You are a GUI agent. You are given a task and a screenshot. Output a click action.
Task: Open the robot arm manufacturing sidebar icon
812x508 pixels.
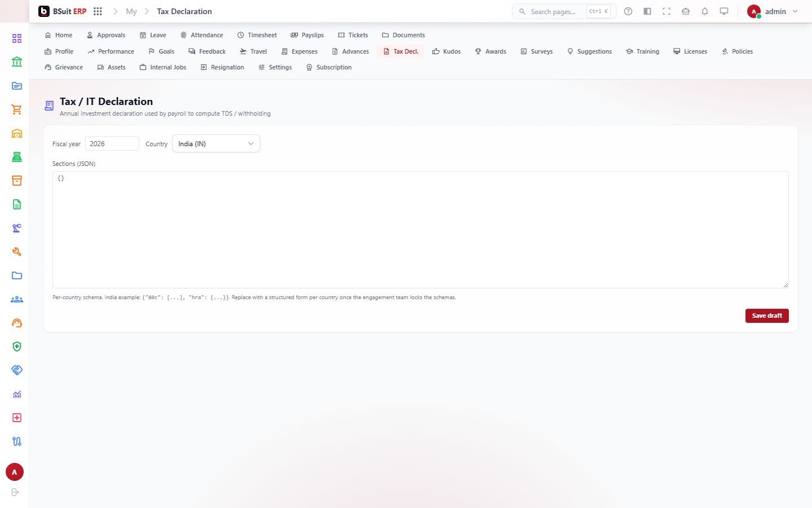(17, 228)
